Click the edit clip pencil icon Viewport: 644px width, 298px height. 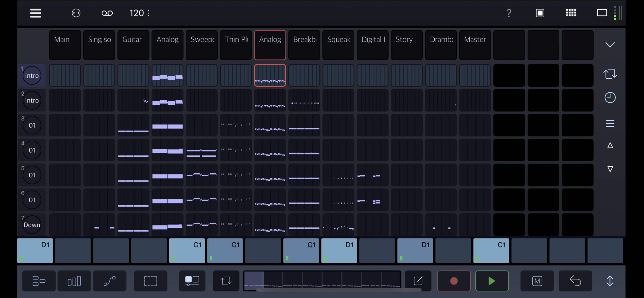tap(418, 281)
